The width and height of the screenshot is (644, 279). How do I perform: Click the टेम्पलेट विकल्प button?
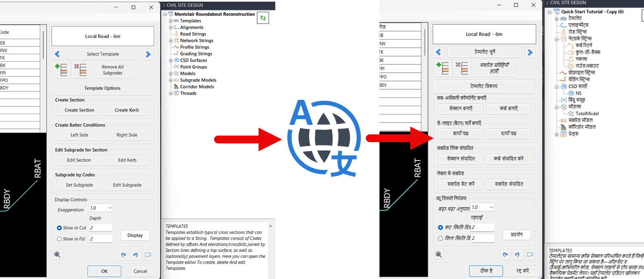click(x=484, y=86)
